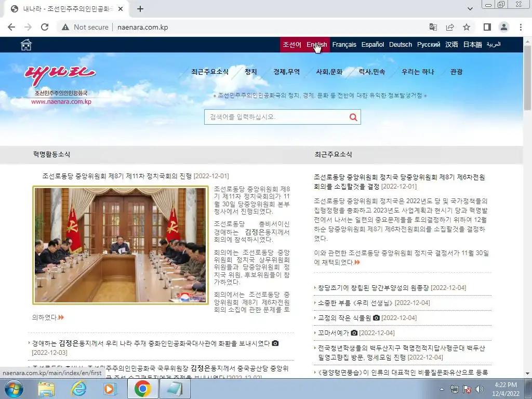This screenshot has height=399, width=532.
Task: Open the 백두산지구 혁명전적지답사행군대 article
Action: (x=402, y=353)
